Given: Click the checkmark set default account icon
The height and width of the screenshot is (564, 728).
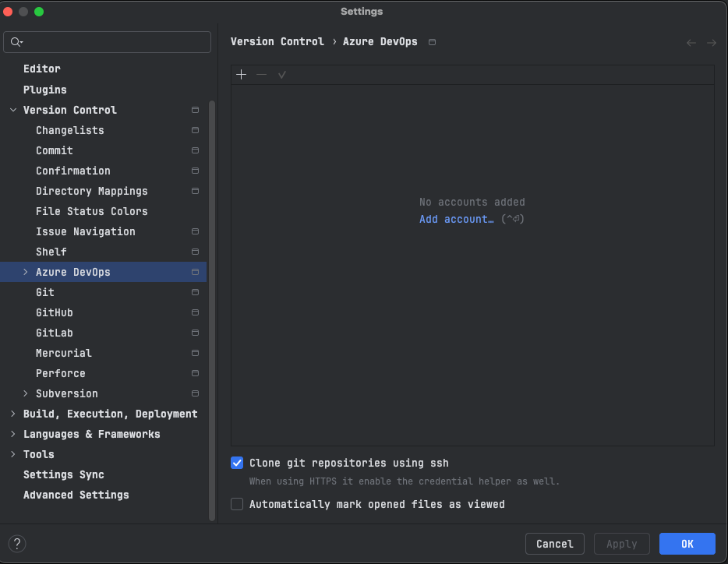Looking at the screenshot, I should (x=282, y=74).
